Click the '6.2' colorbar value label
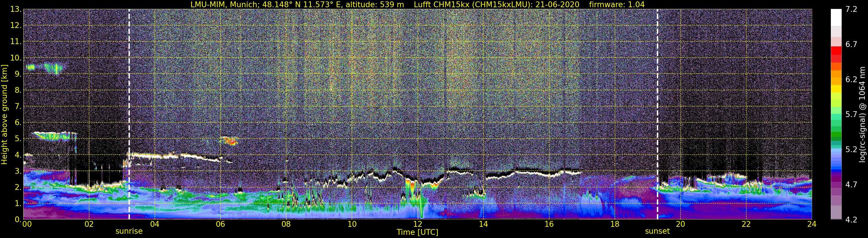Screen dimensions: 868x238 click(851, 80)
